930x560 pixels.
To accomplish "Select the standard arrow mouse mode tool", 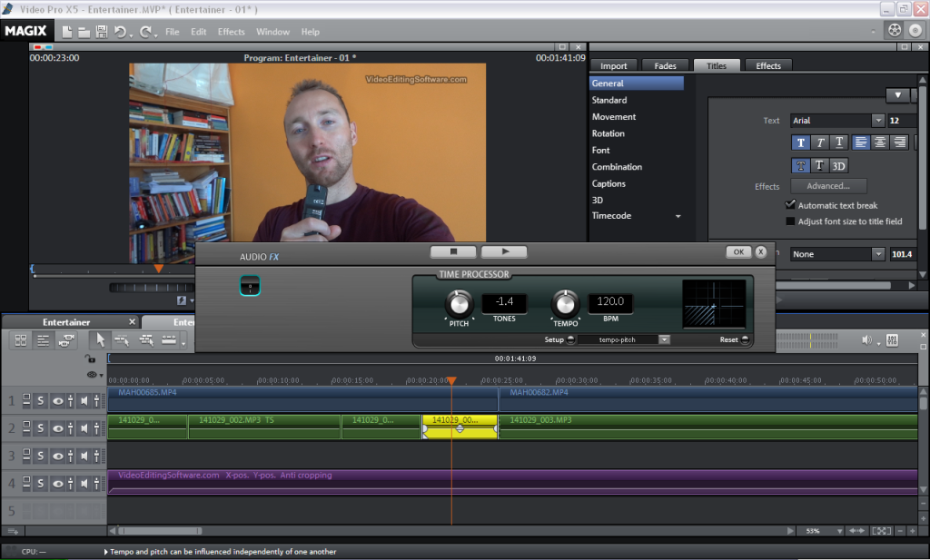I will pyautogui.click(x=100, y=340).
